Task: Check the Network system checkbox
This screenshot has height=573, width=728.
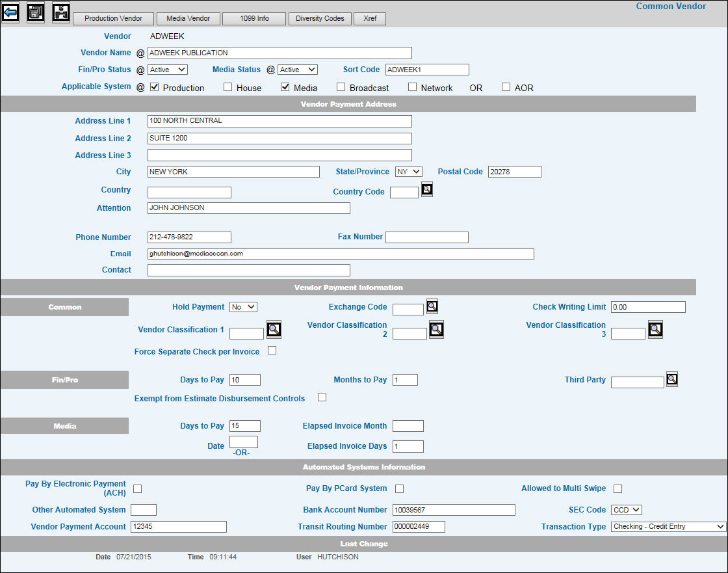Action: click(x=412, y=87)
